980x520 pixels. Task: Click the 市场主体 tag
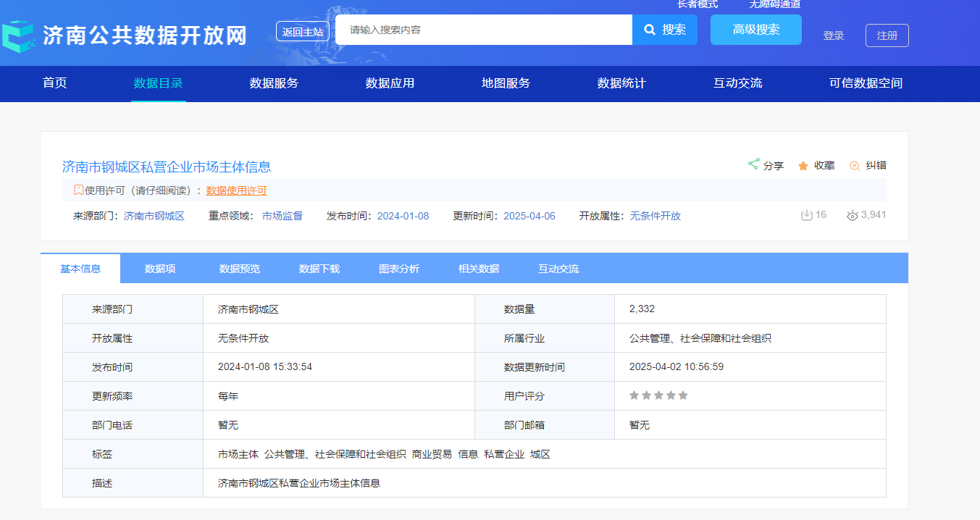pos(238,454)
